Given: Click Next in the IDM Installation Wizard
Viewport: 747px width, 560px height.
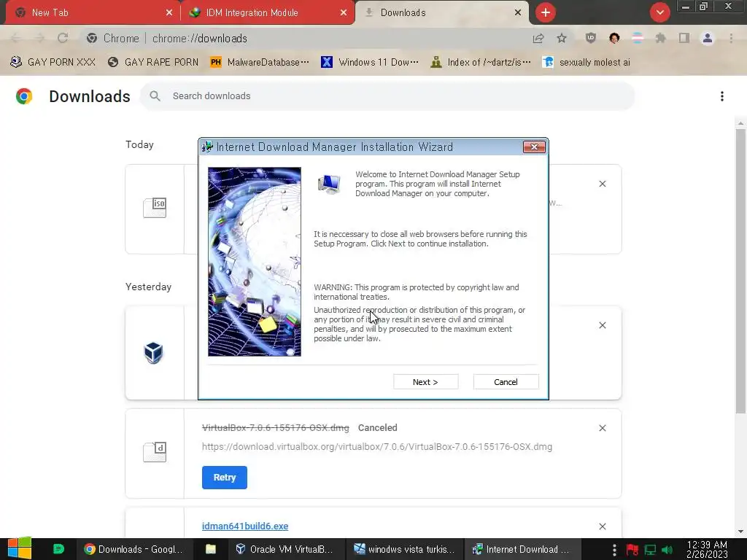Looking at the screenshot, I should coord(425,382).
